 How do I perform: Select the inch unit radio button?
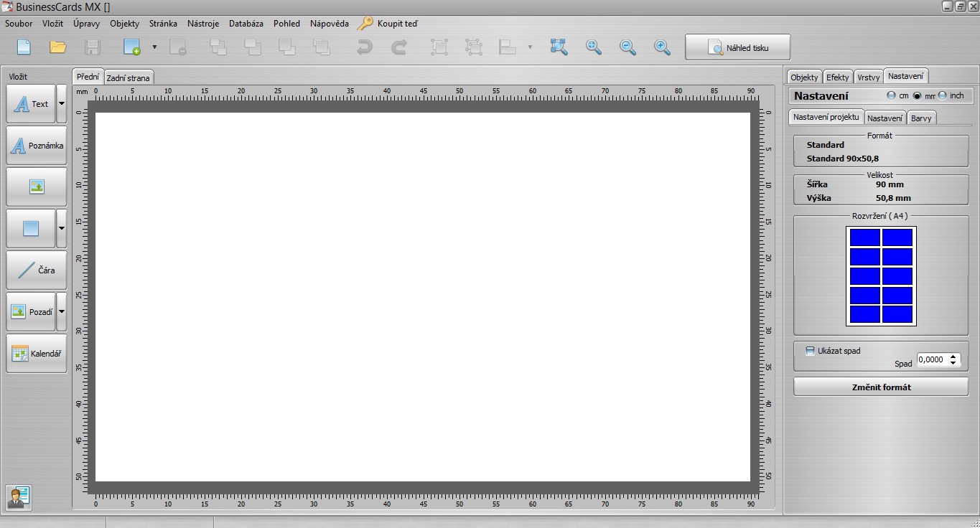click(942, 95)
